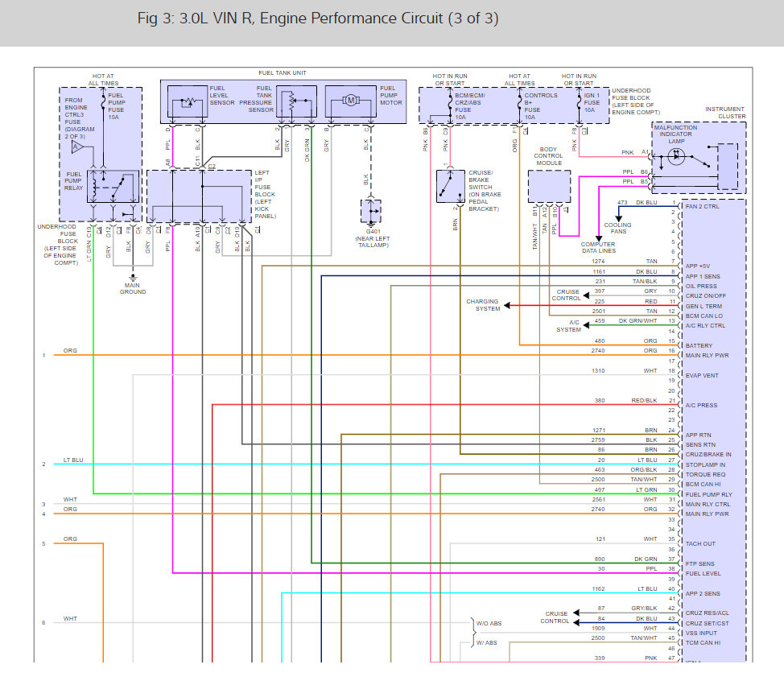Click the COMPUTER DATA LINES label
Image resolution: width=784 pixels, height=681 pixels.
coord(599,247)
